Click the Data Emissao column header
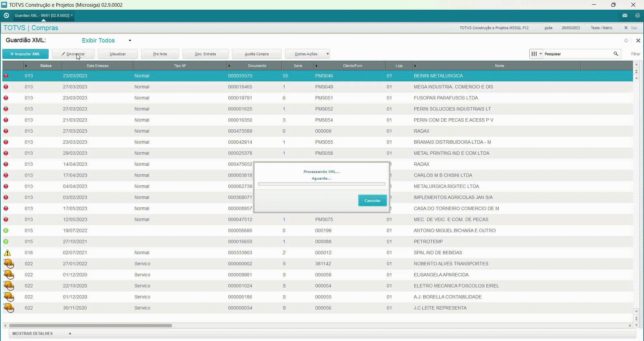Image resolution: width=644 pixels, height=341 pixels. pos(98,66)
